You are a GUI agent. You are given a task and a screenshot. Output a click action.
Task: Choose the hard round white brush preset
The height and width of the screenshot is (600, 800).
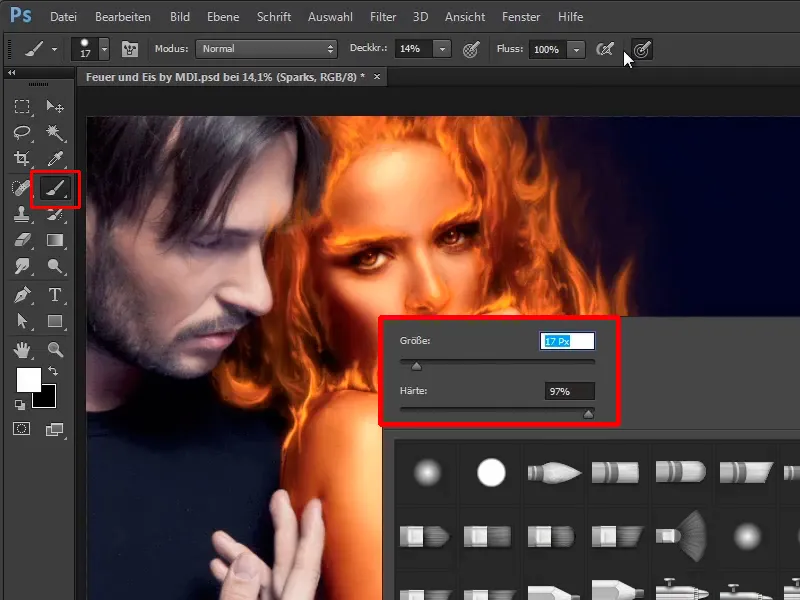coord(491,472)
